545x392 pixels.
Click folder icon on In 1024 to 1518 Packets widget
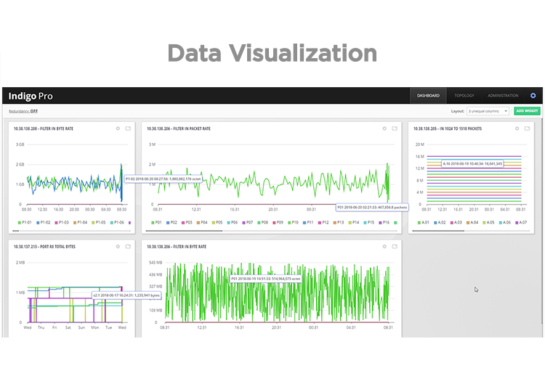527,128
